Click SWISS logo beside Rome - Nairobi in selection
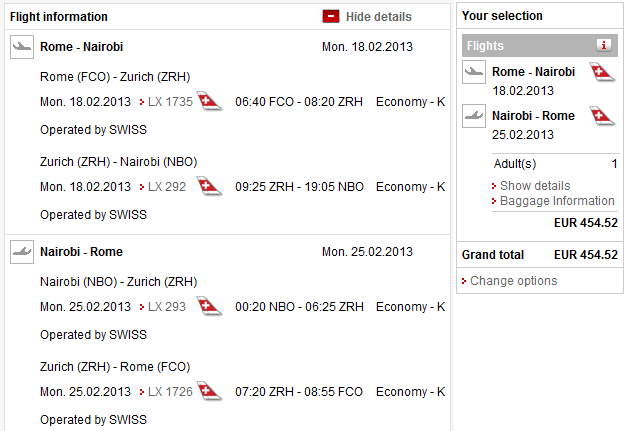This screenshot has height=431, width=625. click(x=602, y=72)
